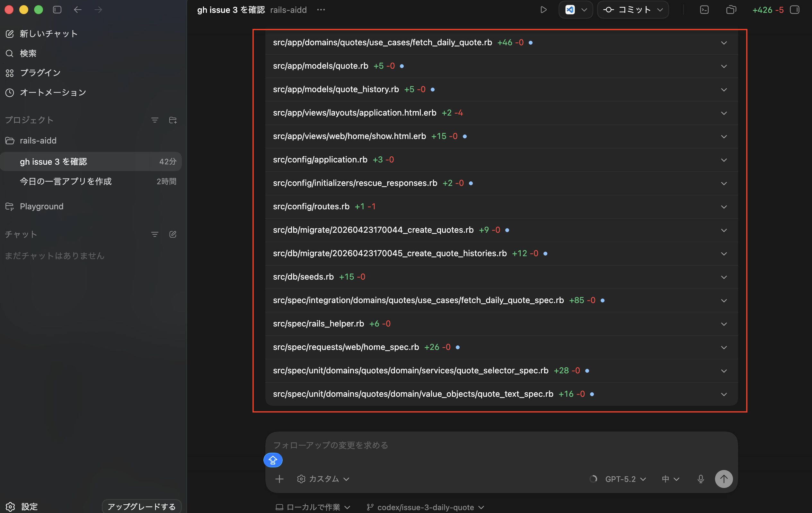Open the 今日の一言アプリを作成 chat thread

tap(66, 181)
